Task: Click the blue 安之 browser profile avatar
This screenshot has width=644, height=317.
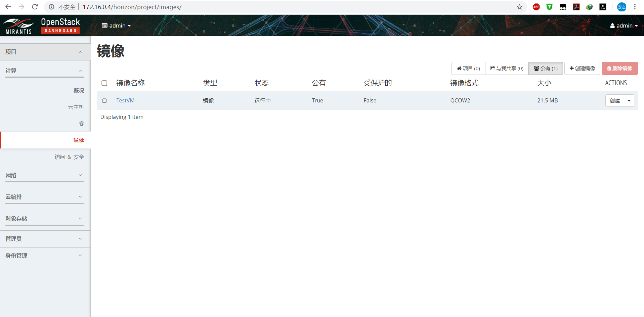Action: pos(621,7)
